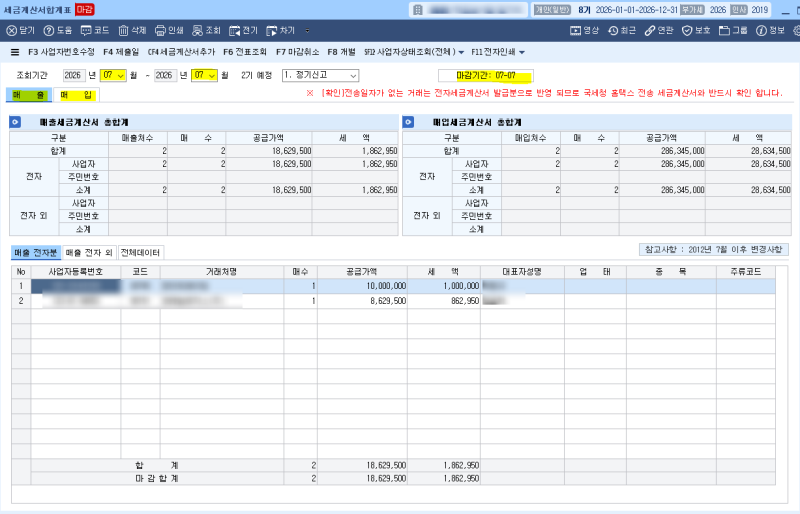Click the 부가세 year badge in title bar
The width and height of the screenshot is (800, 514).
click(692, 10)
